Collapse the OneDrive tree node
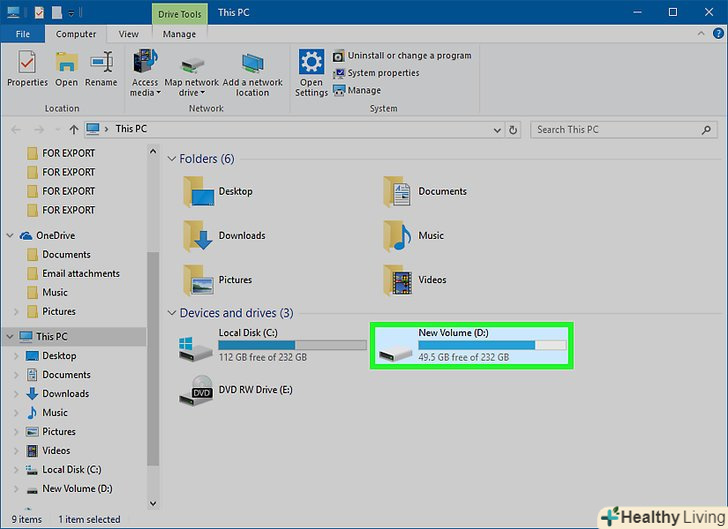 click(x=11, y=236)
